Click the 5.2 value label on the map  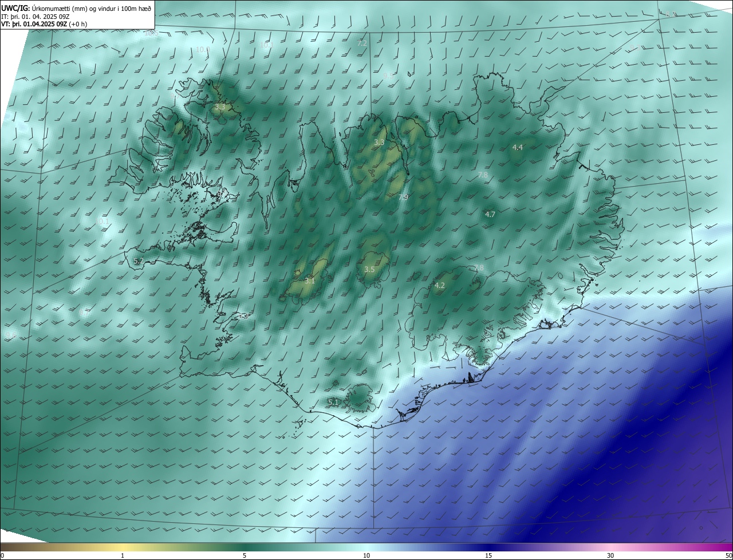click(138, 261)
